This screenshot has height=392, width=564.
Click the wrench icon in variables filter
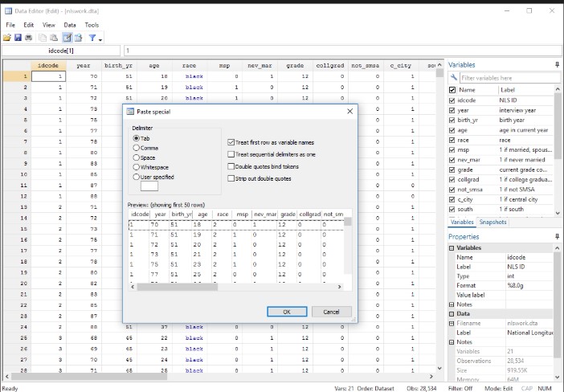tap(454, 77)
